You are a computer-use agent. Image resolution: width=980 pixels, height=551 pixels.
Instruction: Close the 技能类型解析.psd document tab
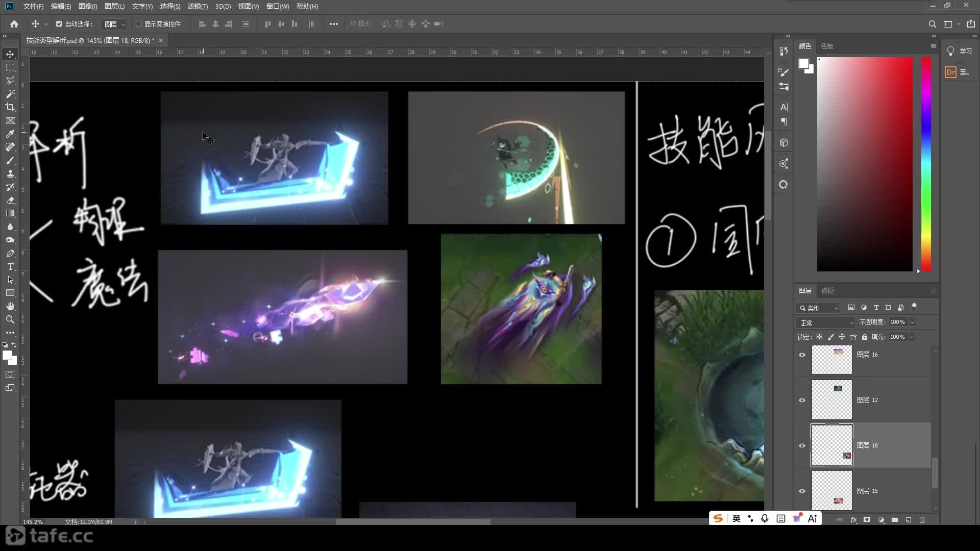coord(161,40)
